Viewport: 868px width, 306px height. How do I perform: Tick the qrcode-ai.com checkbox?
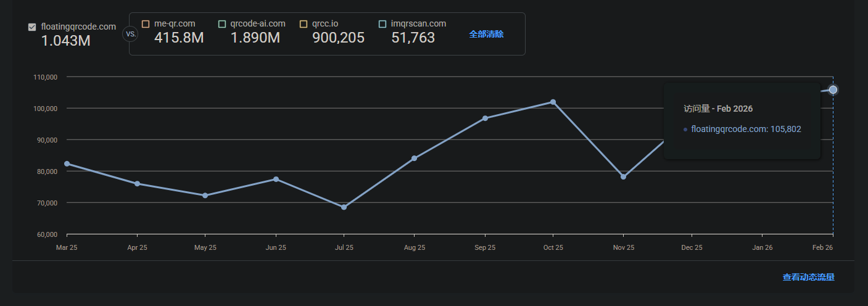point(222,24)
